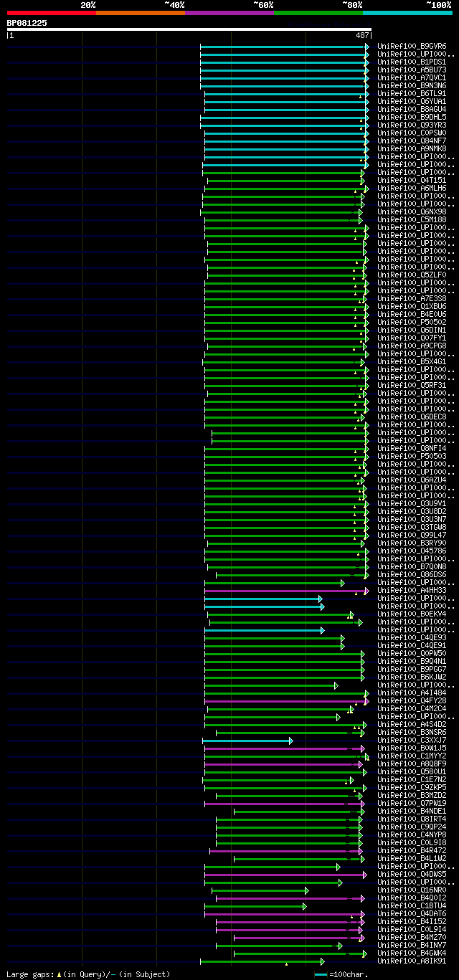Click purple alignment bar of UniRef100_A4HH33

pos(285,591)
